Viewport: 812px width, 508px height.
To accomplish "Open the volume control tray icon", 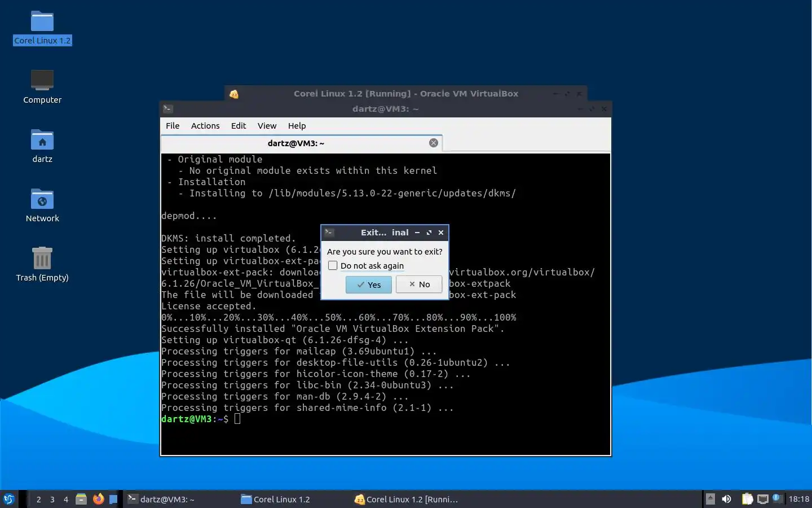I will point(727,499).
